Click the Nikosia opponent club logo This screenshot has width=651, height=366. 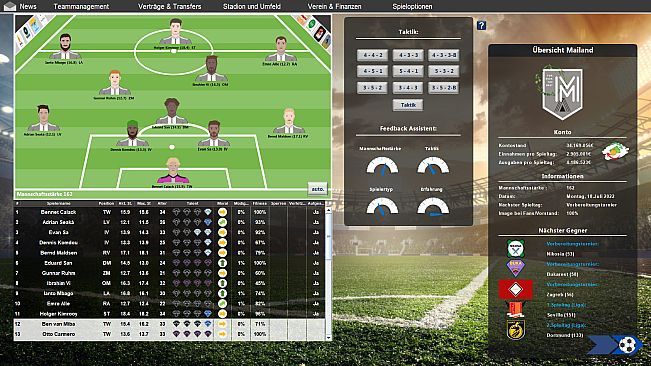click(x=515, y=249)
